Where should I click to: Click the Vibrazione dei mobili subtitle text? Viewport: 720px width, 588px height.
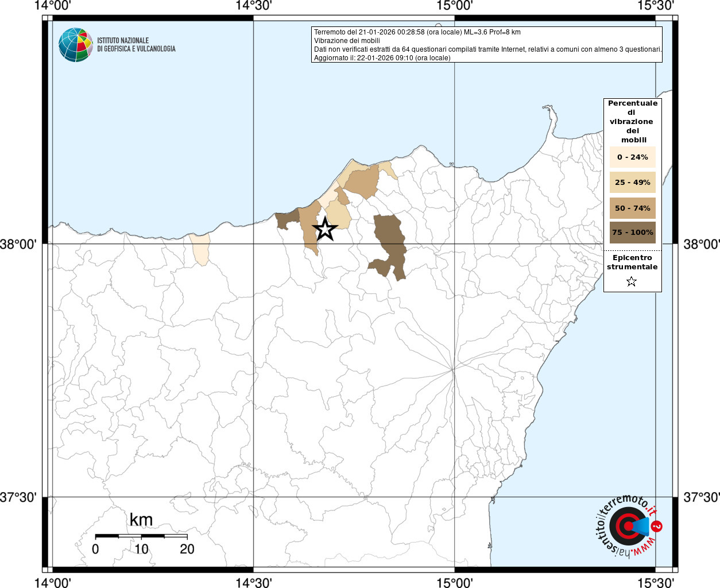point(347,41)
